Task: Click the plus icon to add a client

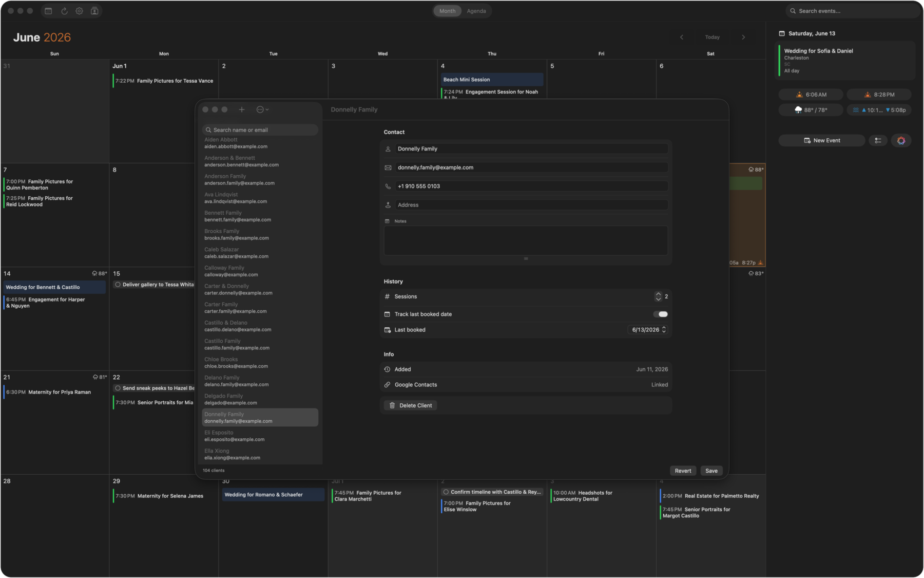Action: [x=242, y=109]
